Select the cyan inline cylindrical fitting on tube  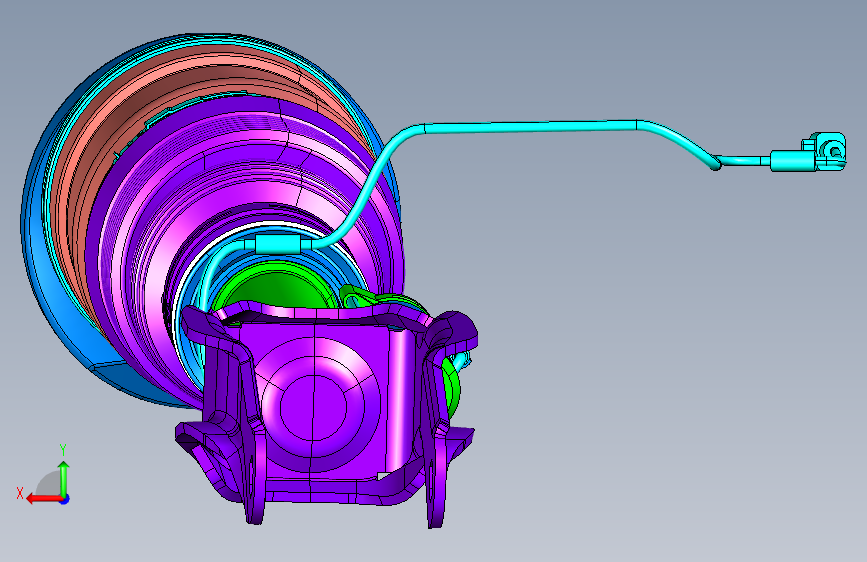coord(278,244)
